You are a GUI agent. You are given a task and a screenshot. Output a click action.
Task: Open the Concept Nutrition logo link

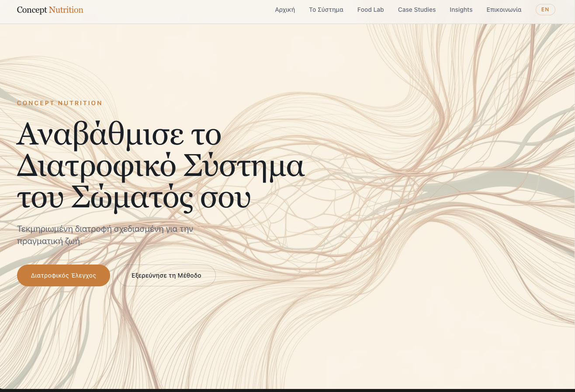[50, 10]
